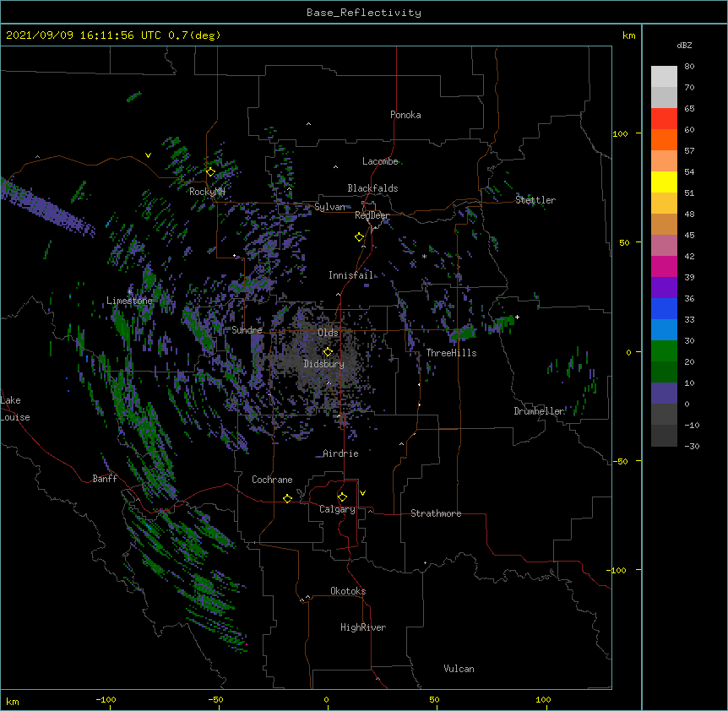Select the orange 60-57 dBZ legend swatch
The height and width of the screenshot is (711, 728).
coord(664,139)
